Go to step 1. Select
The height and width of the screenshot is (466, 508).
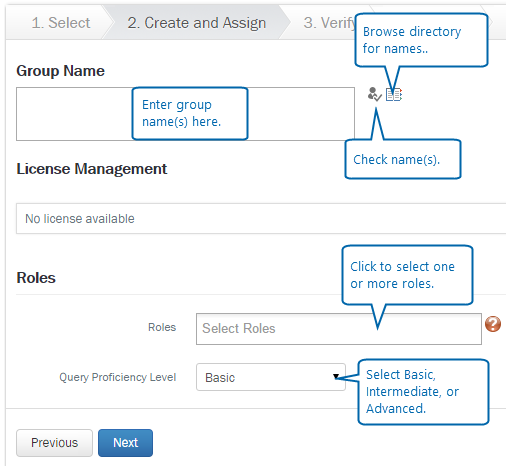(61, 23)
